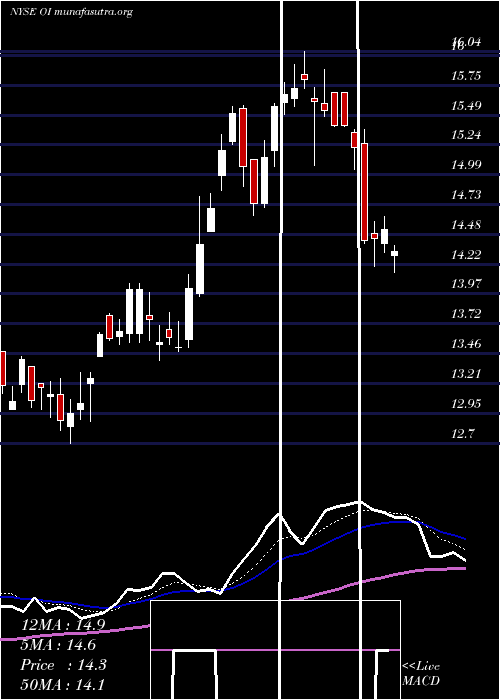Click the Price : 14.3 legend text
500x700 pixels.
coord(63,665)
